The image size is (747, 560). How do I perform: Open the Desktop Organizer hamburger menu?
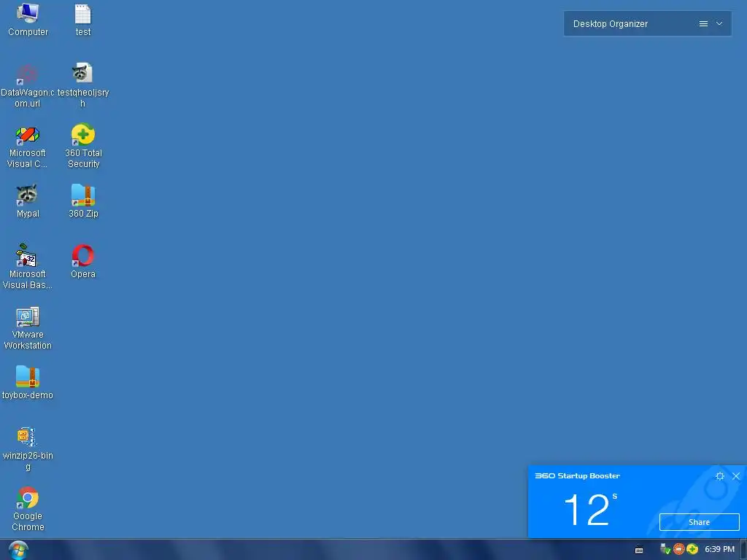tap(703, 24)
